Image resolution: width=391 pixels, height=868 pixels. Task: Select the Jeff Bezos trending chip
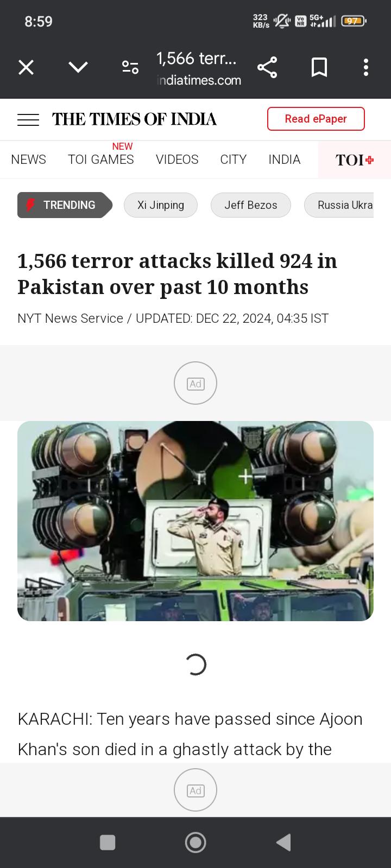[x=251, y=205]
